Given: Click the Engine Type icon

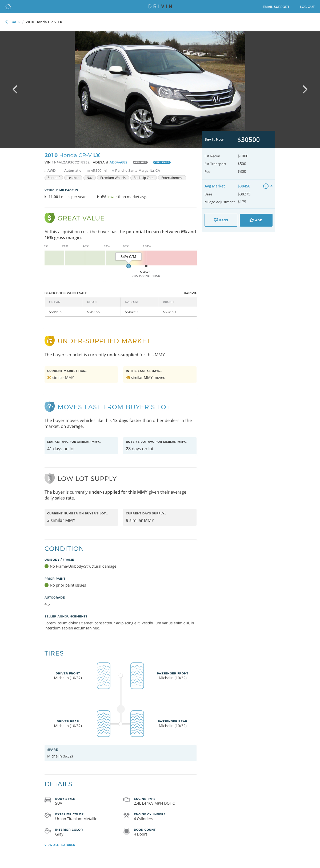Looking at the screenshot, I should pos(127,800).
